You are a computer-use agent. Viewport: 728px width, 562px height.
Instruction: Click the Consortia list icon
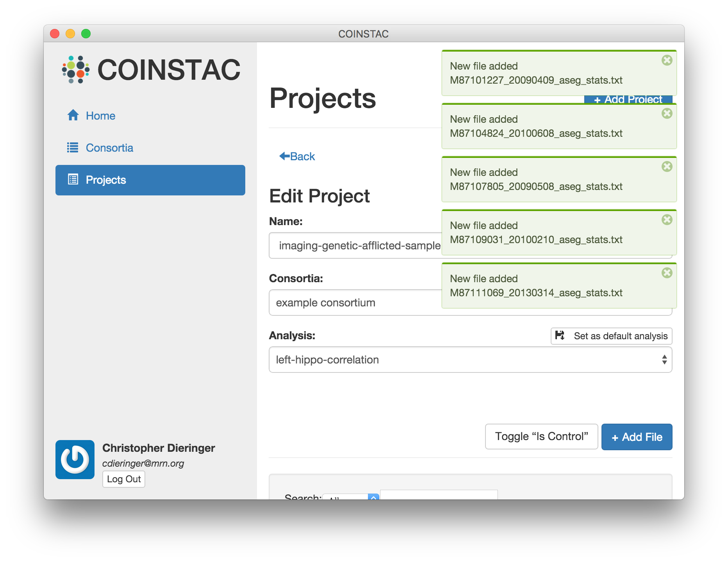click(73, 147)
